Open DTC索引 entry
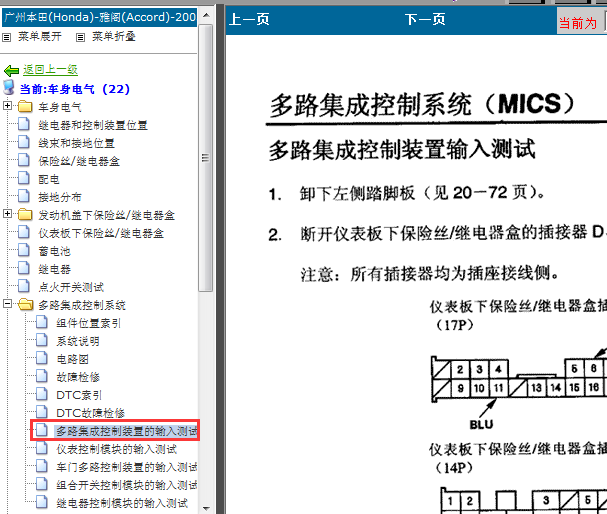607x514 pixels. [x=79, y=395]
